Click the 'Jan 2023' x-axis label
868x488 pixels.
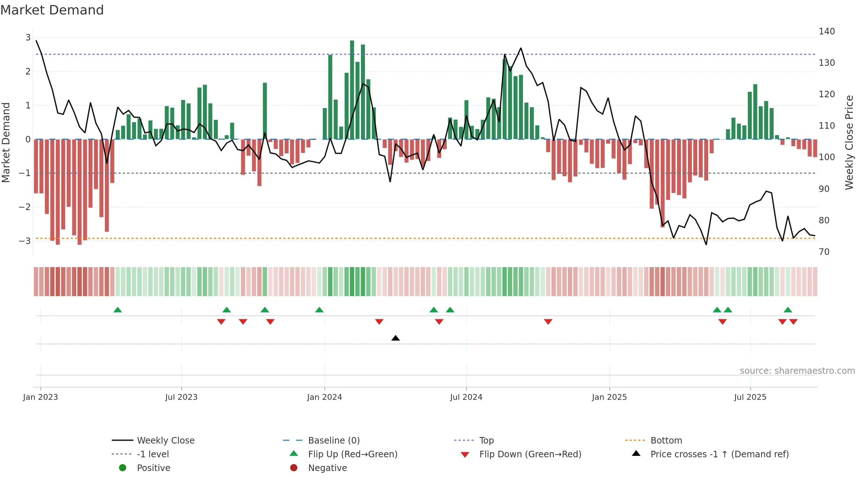41,397
